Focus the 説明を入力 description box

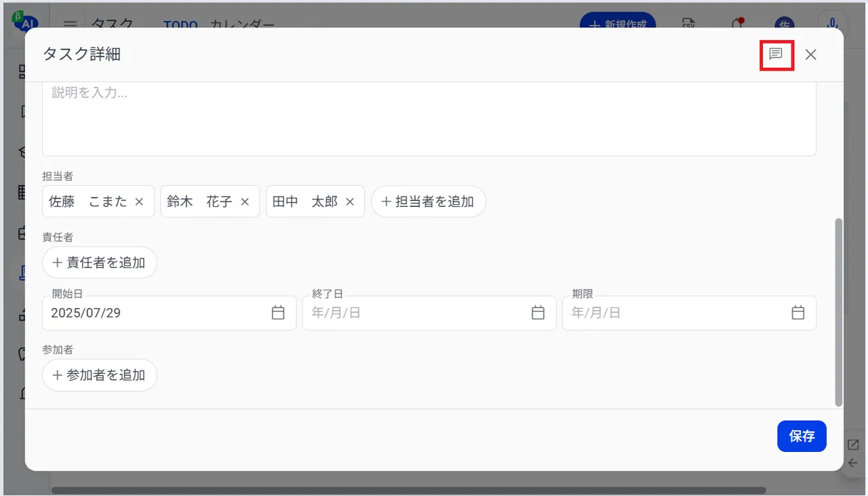(x=429, y=119)
